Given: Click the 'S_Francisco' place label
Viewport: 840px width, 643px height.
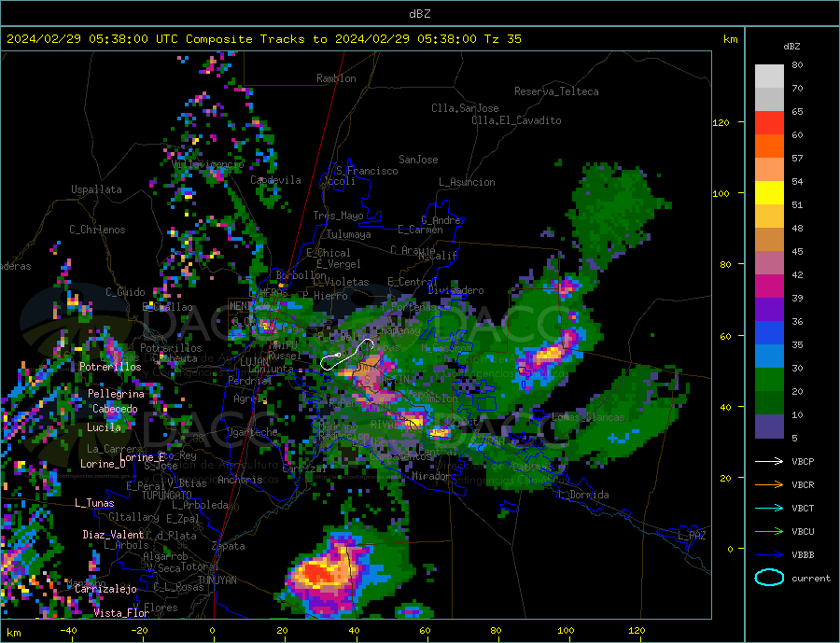Looking at the screenshot, I should [367, 171].
